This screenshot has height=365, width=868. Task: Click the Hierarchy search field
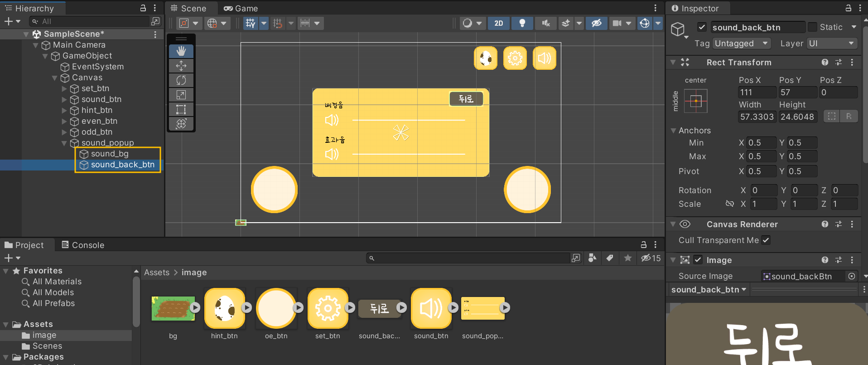pos(90,21)
